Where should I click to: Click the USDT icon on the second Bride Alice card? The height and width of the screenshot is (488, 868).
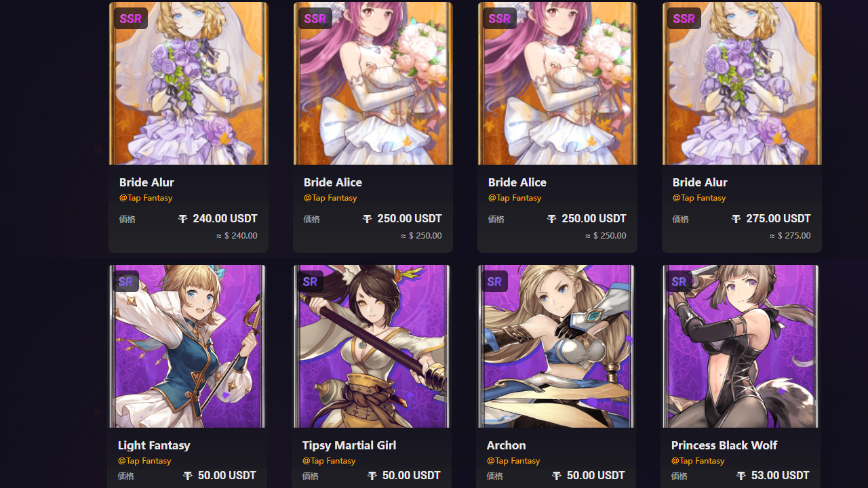[x=552, y=218]
